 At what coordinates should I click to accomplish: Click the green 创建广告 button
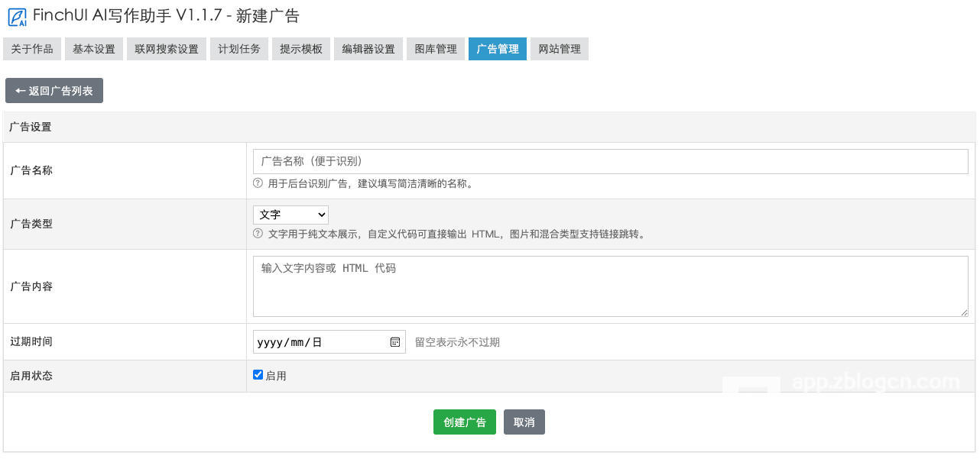(465, 422)
